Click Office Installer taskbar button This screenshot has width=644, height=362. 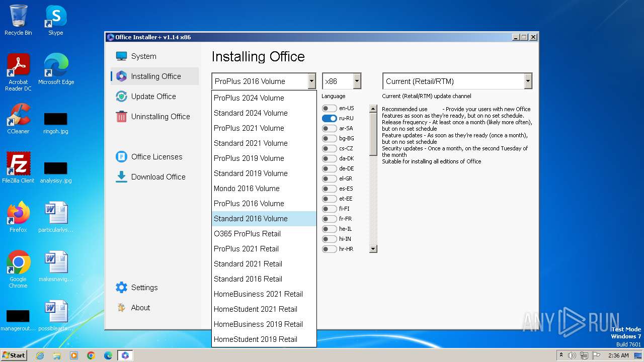(125, 355)
